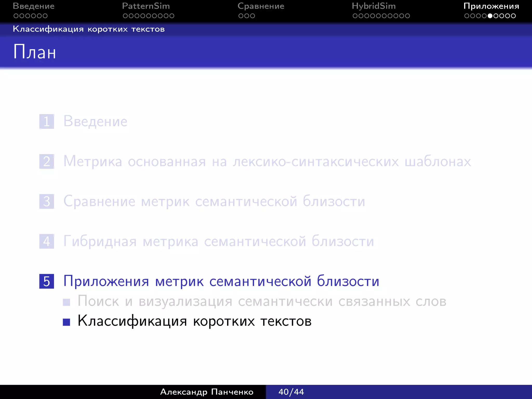
Task: Click the faded bullet beside Поиск и визуализация
Action: click(x=66, y=302)
